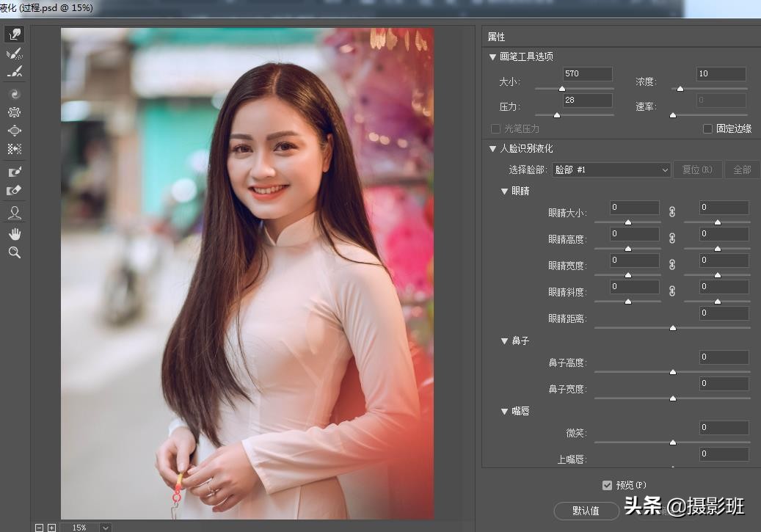This screenshot has height=532, width=761.
Task: Toggle the 预览 preview checkbox
Action: tap(607, 485)
